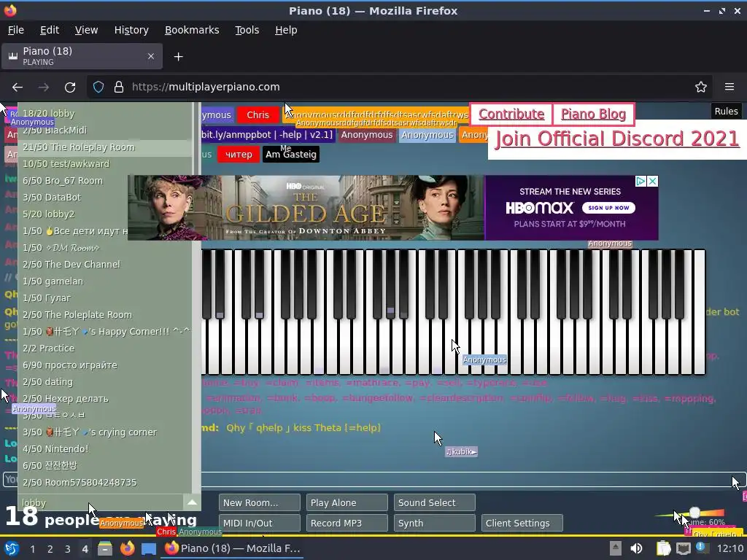Join the gamelan room
The height and width of the screenshot is (560, 747).
pos(105,281)
